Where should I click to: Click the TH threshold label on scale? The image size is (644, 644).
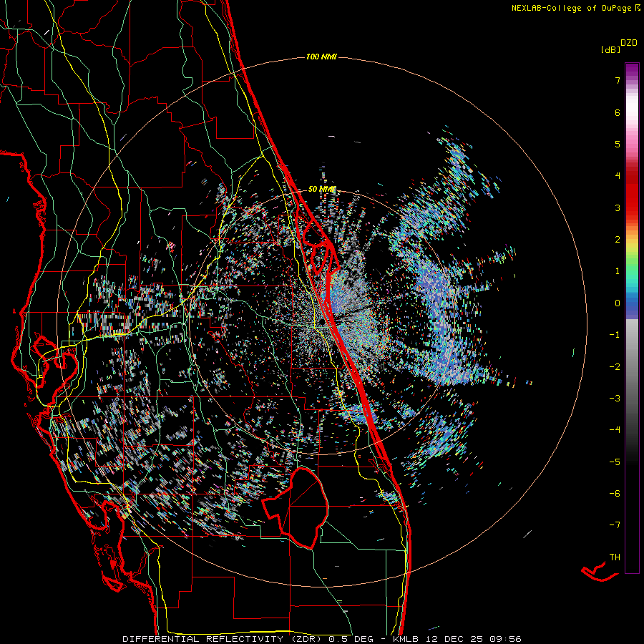(x=615, y=557)
